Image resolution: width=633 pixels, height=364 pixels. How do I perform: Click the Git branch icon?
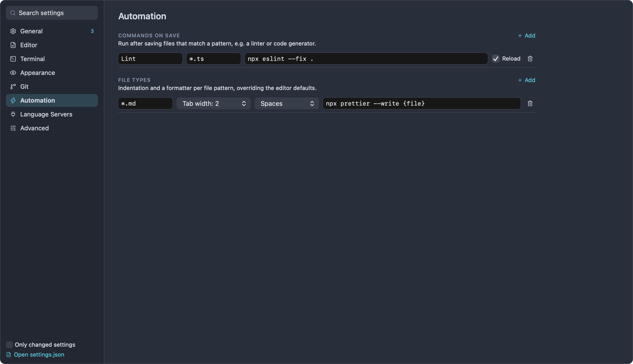point(13,87)
